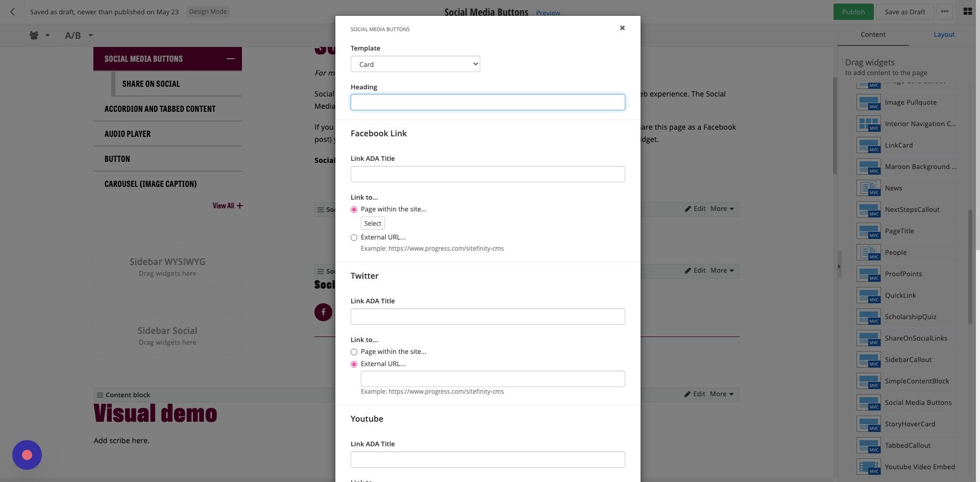Click the purple record circle button

pyautogui.click(x=27, y=455)
